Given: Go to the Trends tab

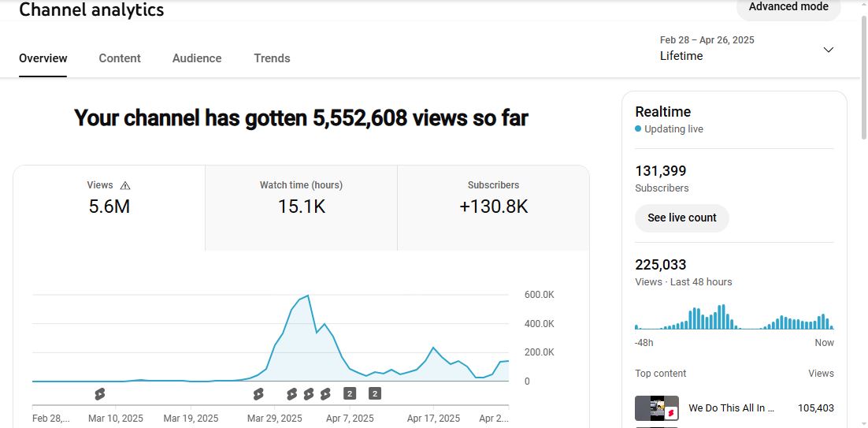Looking at the screenshot, I should 272,58.
